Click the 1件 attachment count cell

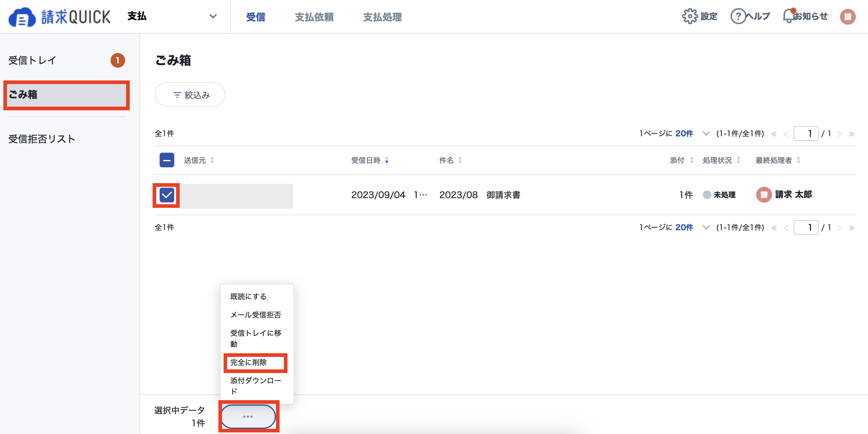click(x=686, y=195)
